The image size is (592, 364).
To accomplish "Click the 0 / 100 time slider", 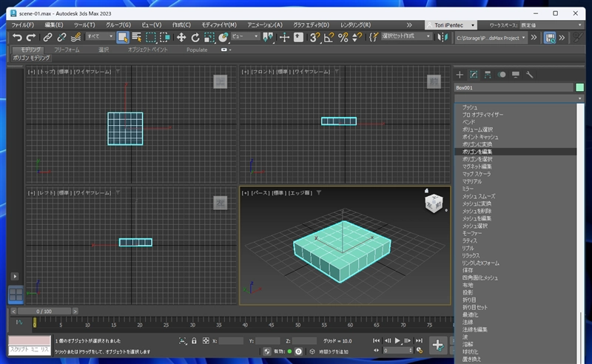I will tap(44, 311).
